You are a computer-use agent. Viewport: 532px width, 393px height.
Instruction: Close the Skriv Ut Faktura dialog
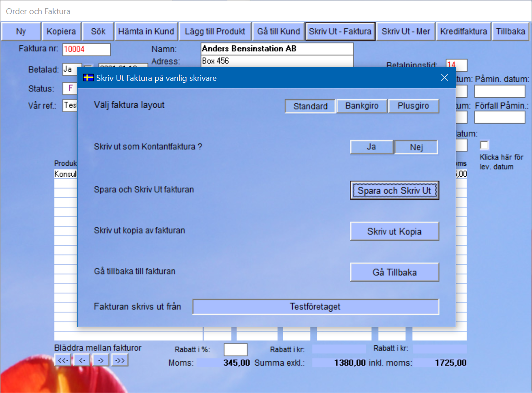tap(444, 78)
